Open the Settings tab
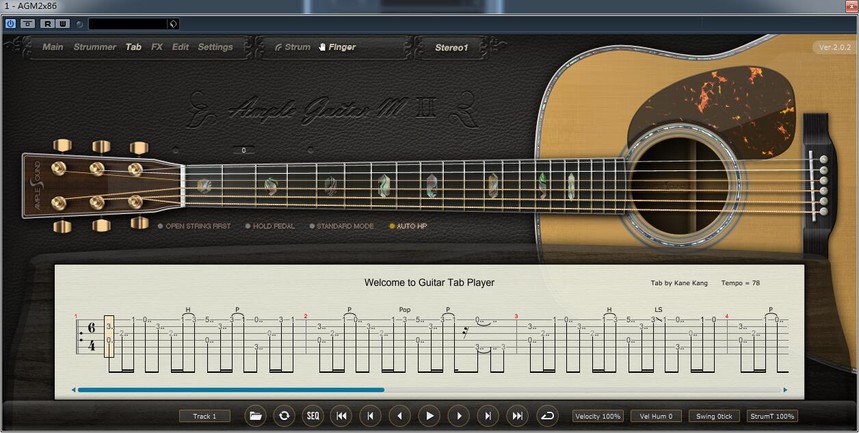This screenshot has height=433, width=859. click(215, 47)
